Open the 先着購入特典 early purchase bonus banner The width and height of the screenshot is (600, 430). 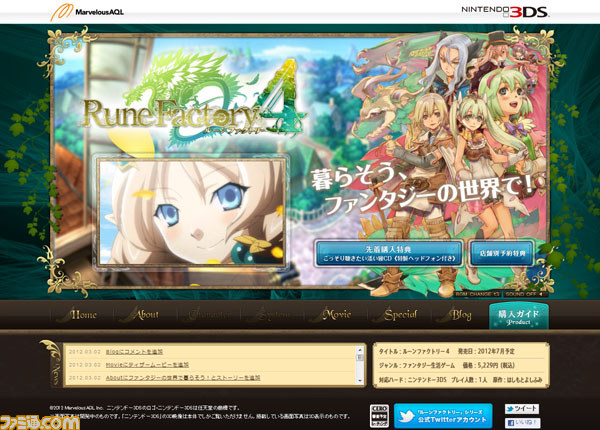tap(388, 253)
